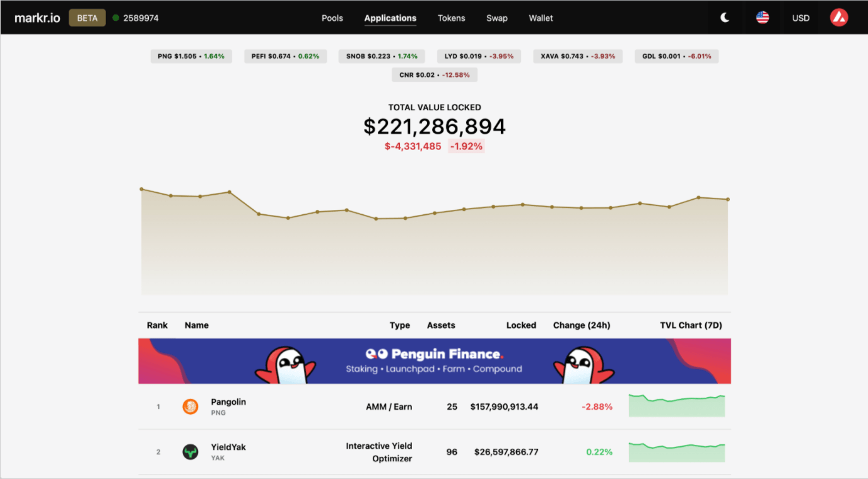Sort table by Assets column
The image size is (868, 479).
pyautogui.click(x=441, y=325)
